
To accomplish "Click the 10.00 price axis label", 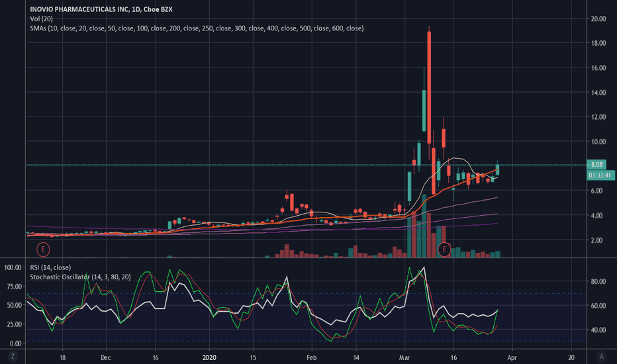I will 598,142.
